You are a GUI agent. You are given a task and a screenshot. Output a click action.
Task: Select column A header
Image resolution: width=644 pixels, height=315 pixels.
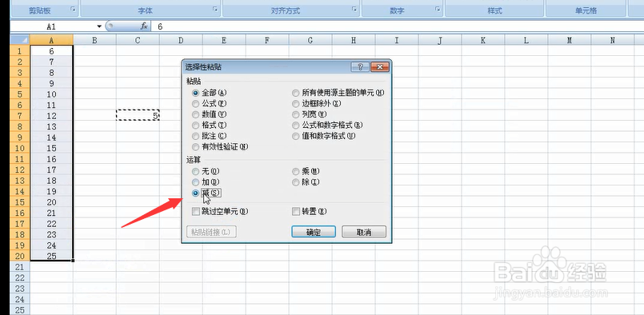tap(51, 40)
